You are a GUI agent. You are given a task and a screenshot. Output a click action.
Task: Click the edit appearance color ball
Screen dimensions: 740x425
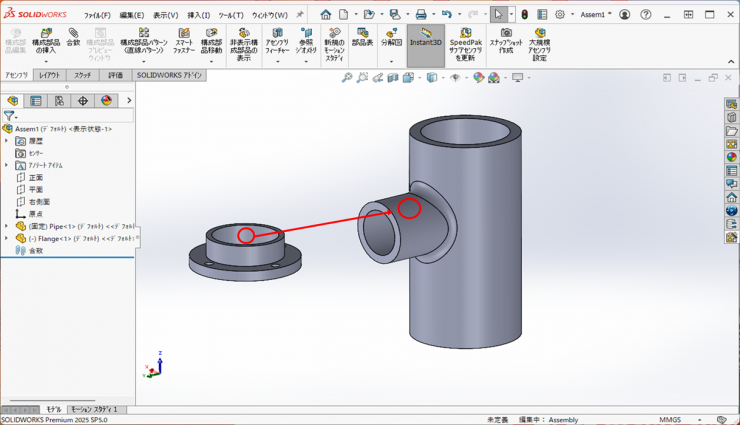[478, 77]
